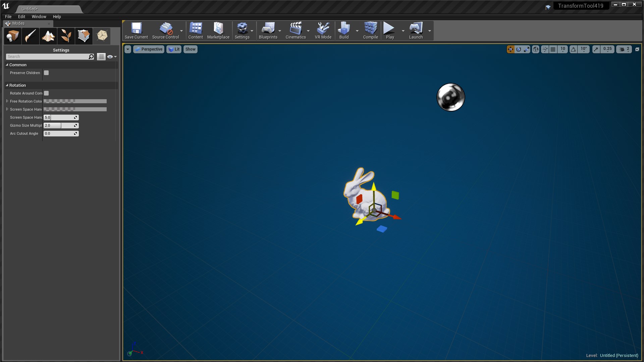
Task: Open the File menu
Action: (x=8, y=16)
